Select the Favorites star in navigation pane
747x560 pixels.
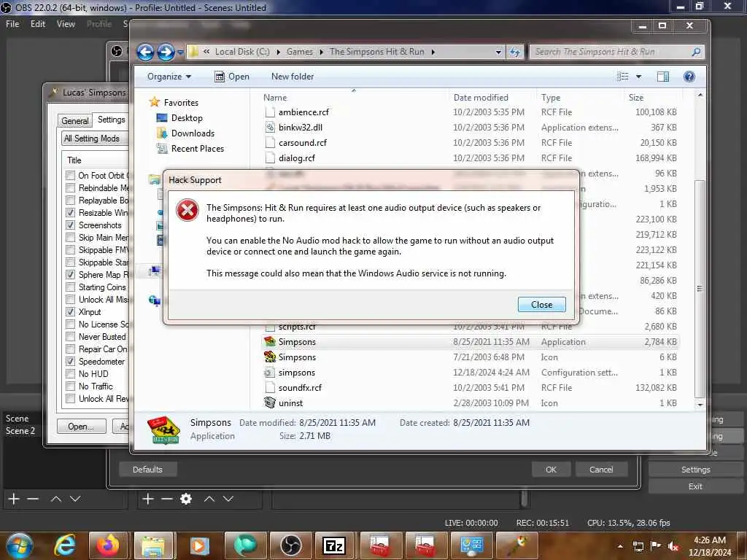click(x=155, y=102)
